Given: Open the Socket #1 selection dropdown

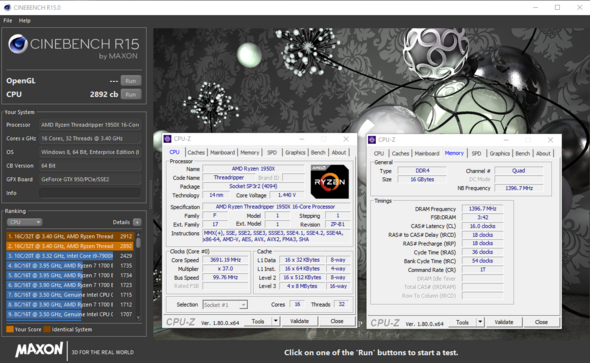Looking at the screenshot, I should coord(225,305).
